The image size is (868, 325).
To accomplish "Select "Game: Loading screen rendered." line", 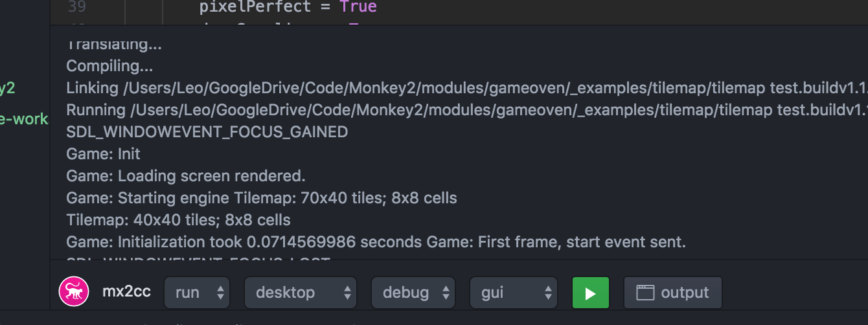I will click(x=185, y=176).
